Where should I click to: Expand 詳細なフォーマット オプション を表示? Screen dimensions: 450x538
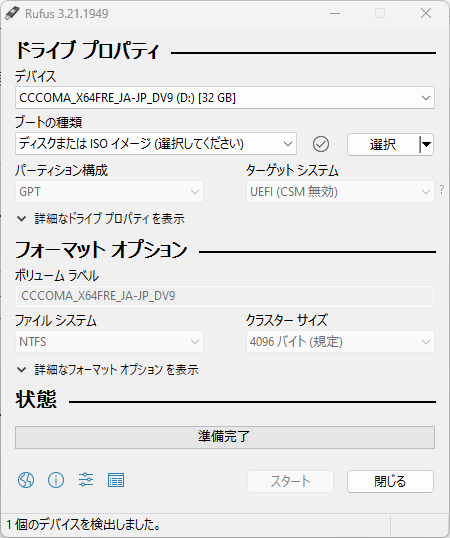coord(107,370)
